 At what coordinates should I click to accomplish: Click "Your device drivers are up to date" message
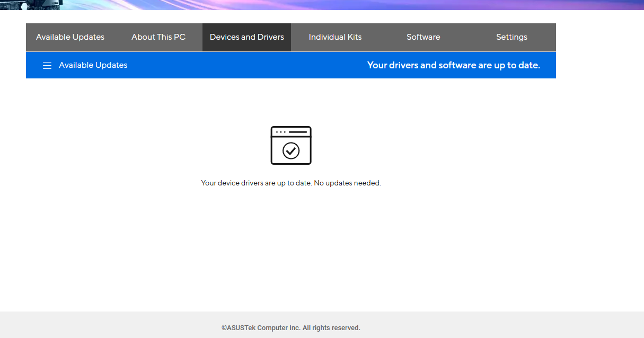[x=291, y=183]
